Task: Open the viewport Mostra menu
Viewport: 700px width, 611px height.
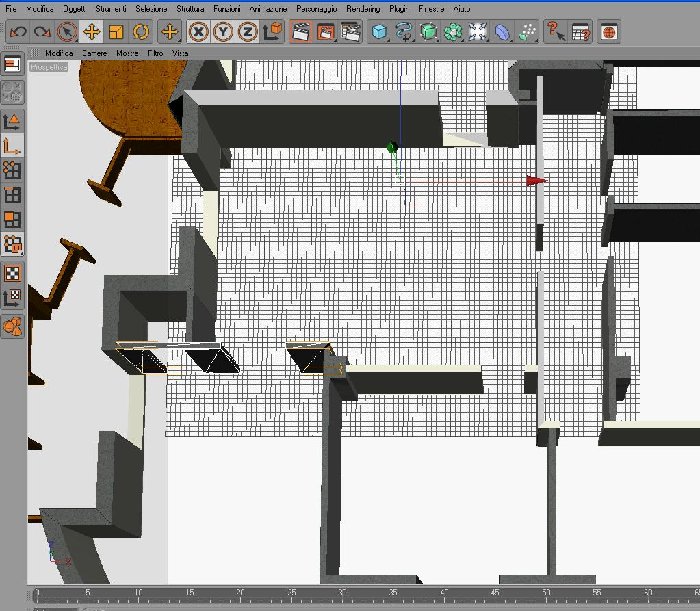Action: 127,53
